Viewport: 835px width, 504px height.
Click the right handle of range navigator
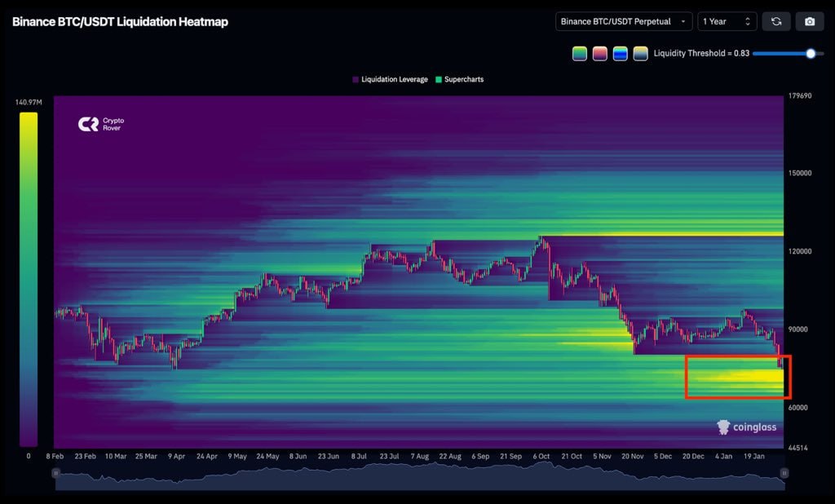pos(784,473)
